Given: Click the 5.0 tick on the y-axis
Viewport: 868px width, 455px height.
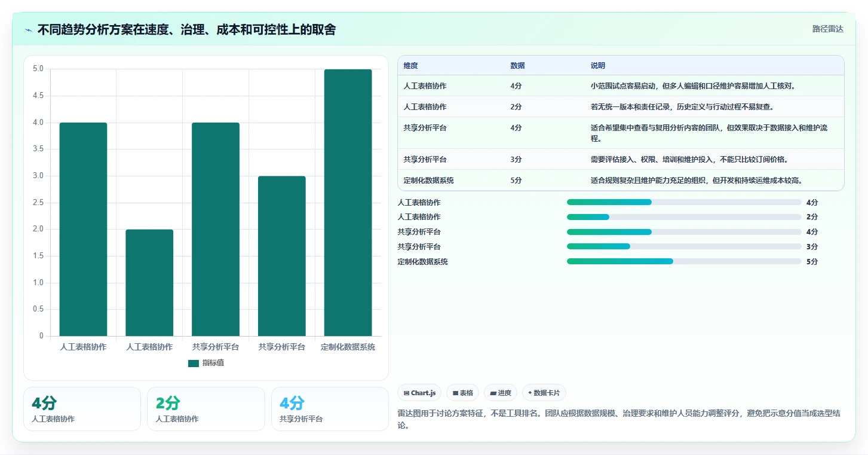Looking at the screenshot, I should (x=38, y=69).
